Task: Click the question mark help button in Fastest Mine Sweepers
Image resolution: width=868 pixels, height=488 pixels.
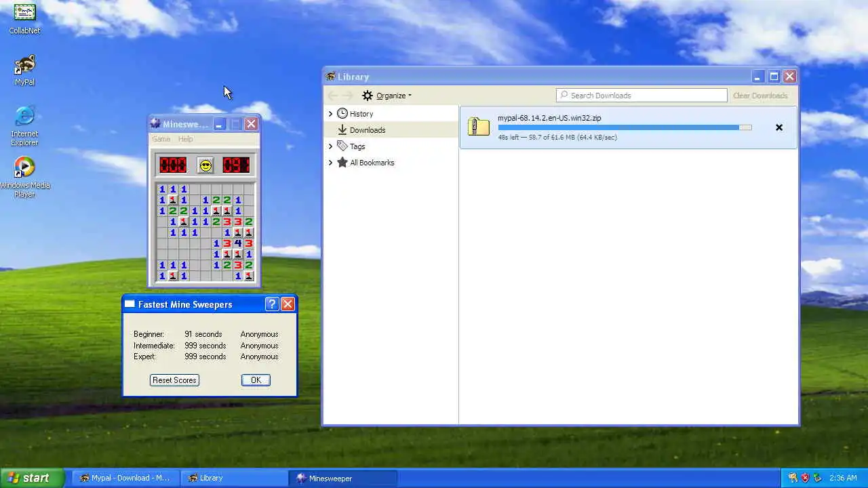Action: point(271,304)
